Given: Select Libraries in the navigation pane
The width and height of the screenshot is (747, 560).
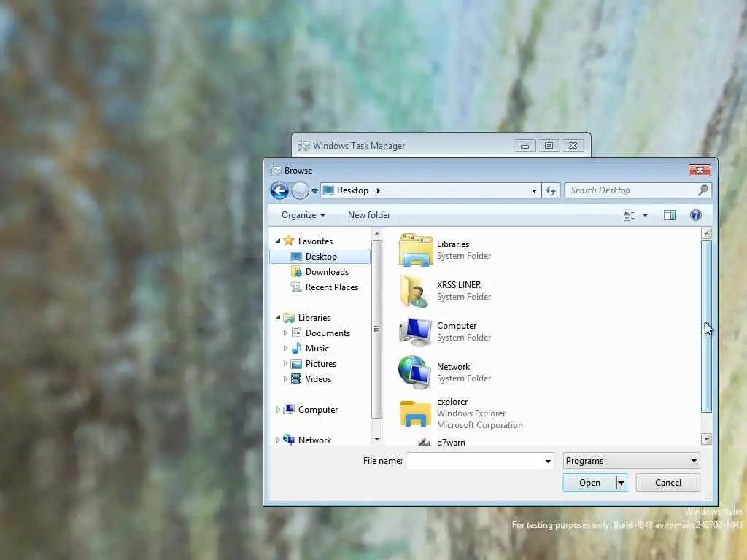Looking at the screenshot, I should coord(314,318).
